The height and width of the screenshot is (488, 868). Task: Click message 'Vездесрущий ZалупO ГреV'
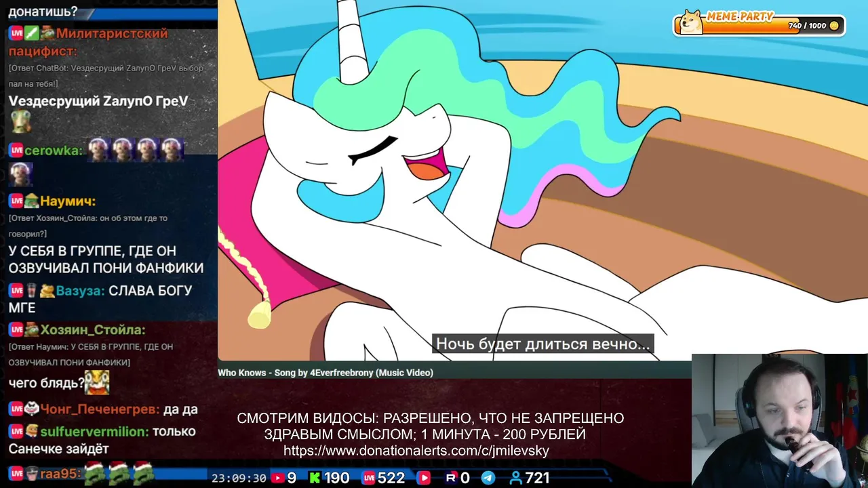[98, 100]
